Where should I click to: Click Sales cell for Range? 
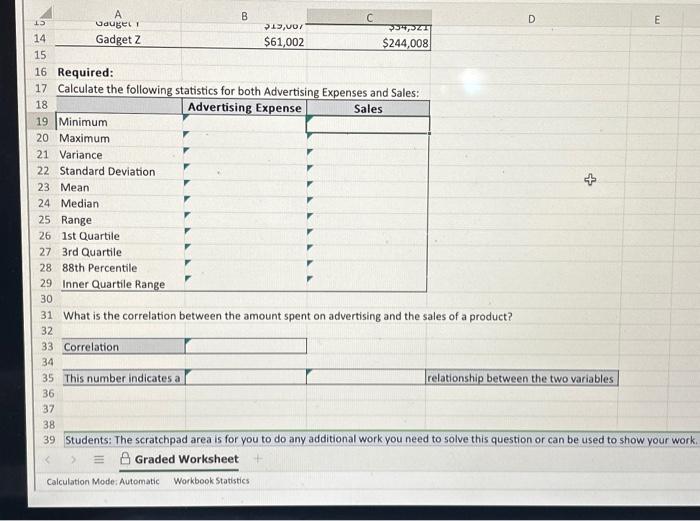pyautogui.click(x=367, y=221)
